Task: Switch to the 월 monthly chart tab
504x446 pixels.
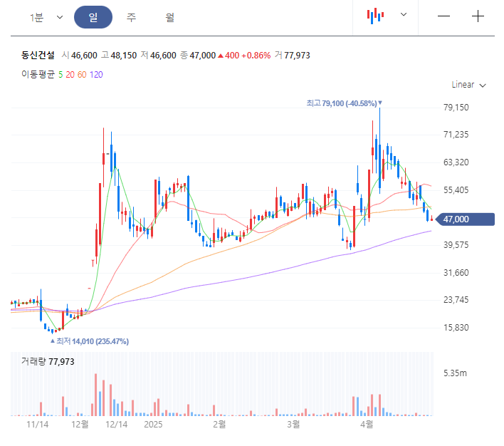Action: 169,17
